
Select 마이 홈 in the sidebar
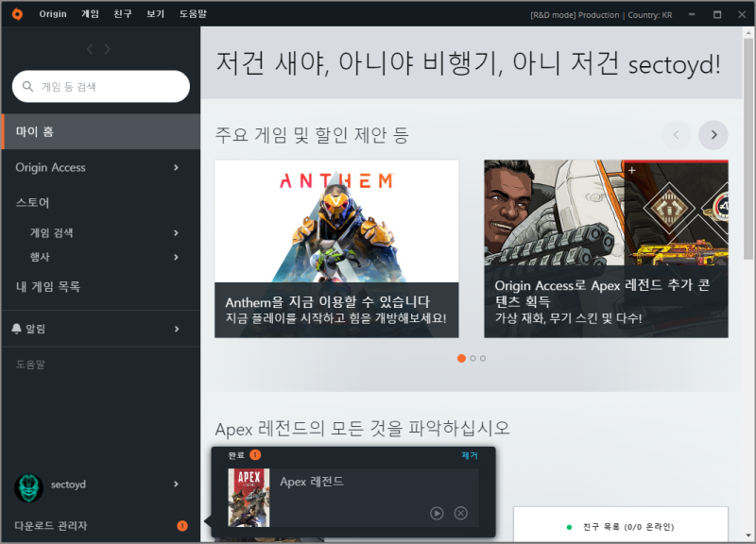point(101,131)
